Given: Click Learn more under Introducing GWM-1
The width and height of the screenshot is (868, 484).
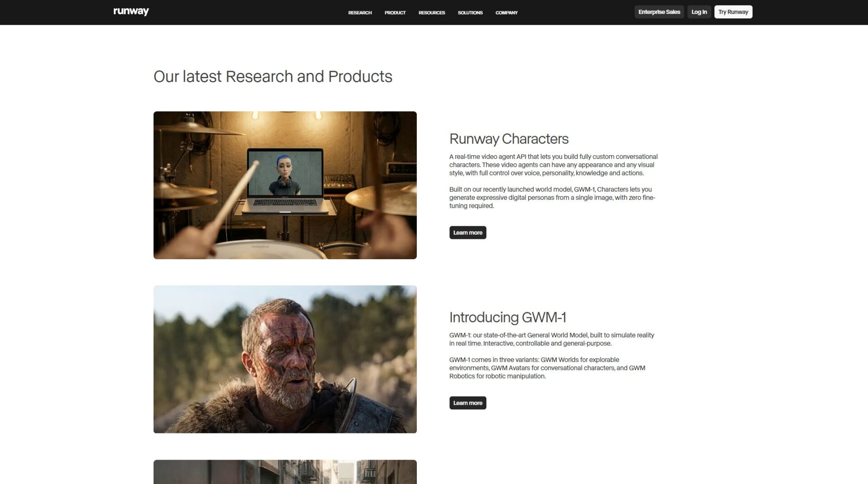Looking at the screenshot, I should tap(467, 403).
